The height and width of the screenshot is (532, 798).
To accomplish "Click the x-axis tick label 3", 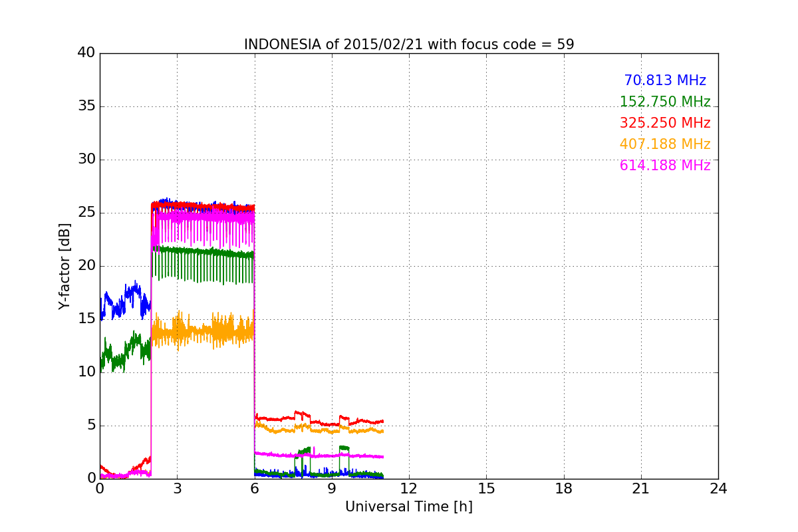I will coord(177,489).
